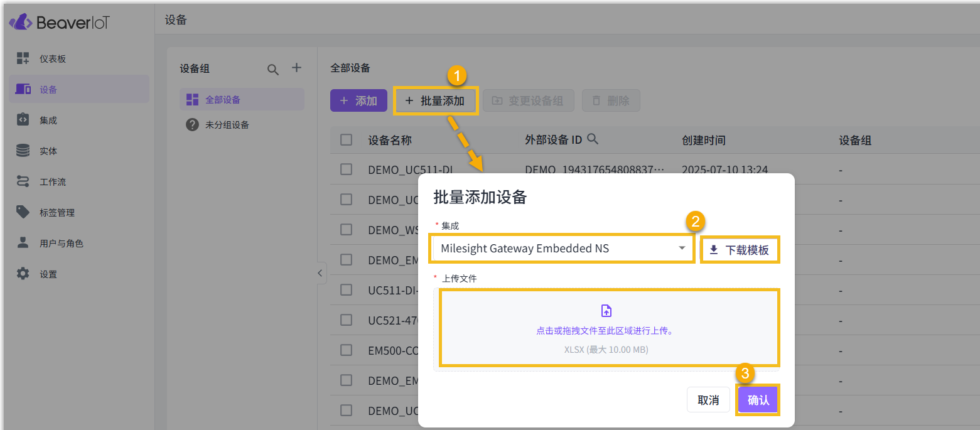The image size is (980, 430).
Task: Select checkbox for UC521 device row
Action: 347,320
